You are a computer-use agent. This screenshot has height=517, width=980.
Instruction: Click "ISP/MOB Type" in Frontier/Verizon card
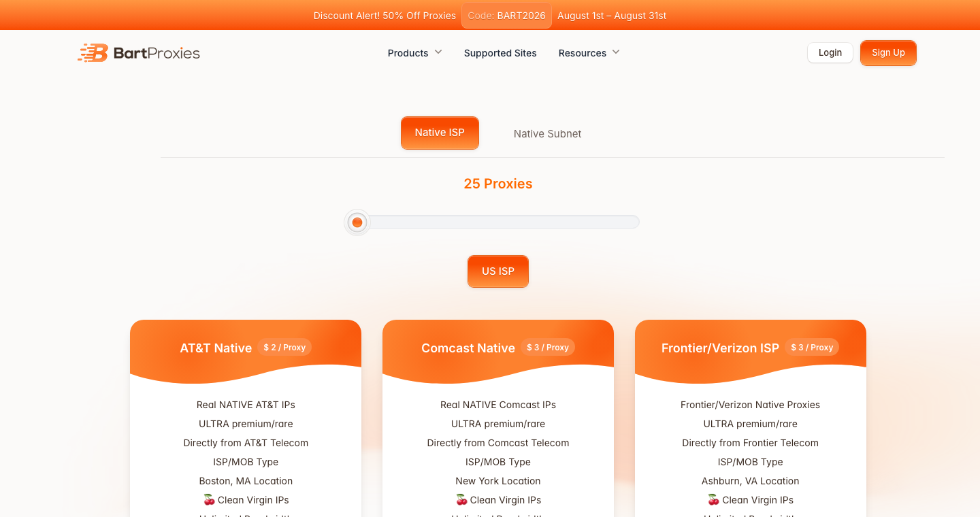point(750,462)
